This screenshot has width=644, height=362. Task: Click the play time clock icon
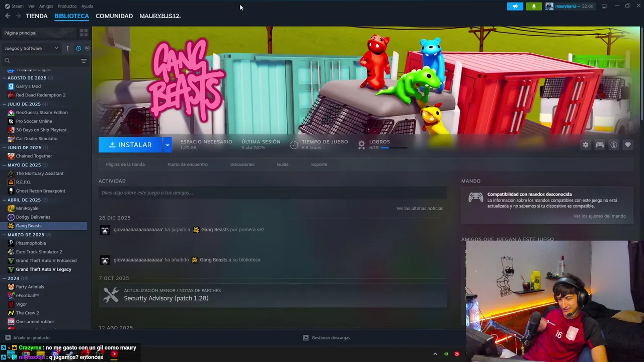[294, 145]
